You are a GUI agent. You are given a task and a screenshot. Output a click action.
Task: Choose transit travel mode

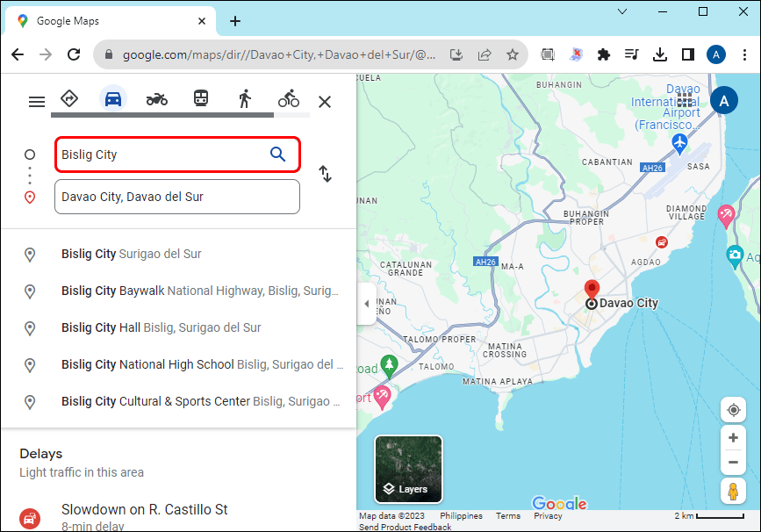pos(201,98)
